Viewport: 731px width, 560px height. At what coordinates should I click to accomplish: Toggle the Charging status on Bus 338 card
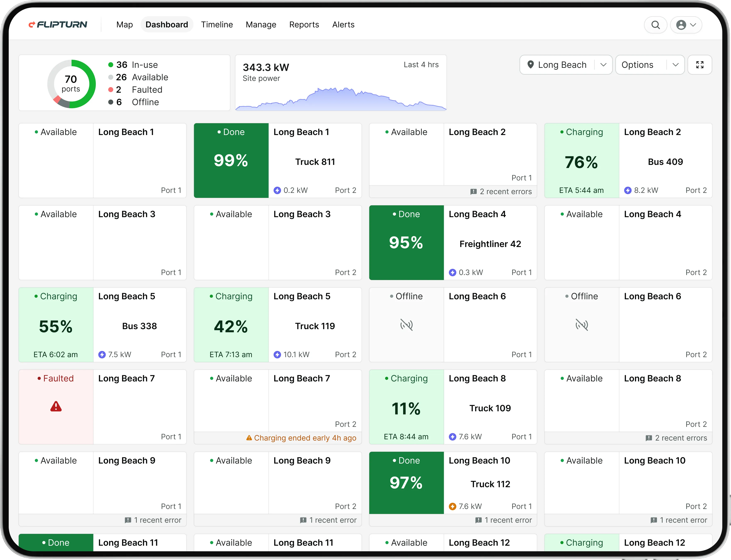[x=56, y=296]
